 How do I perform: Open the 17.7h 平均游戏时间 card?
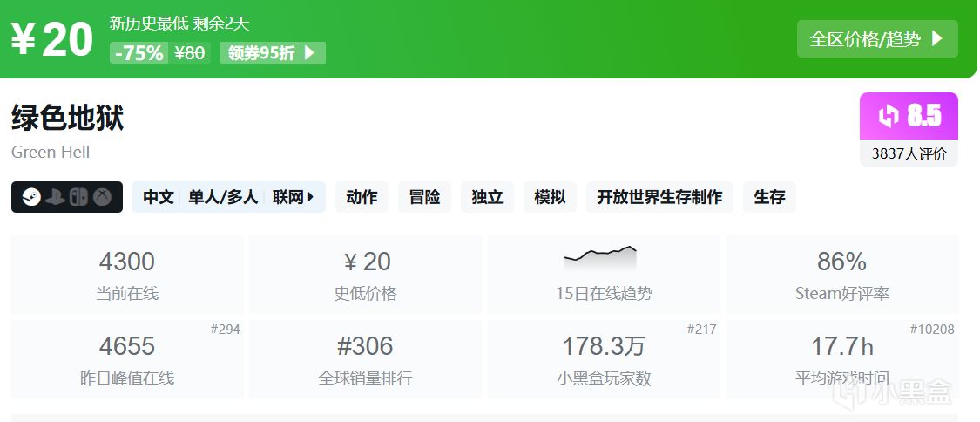click(841, 359)
